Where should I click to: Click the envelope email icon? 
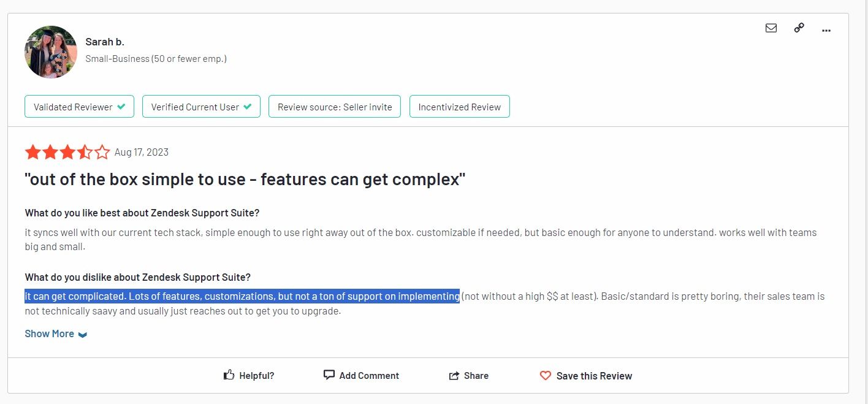[x=771, y=28]
